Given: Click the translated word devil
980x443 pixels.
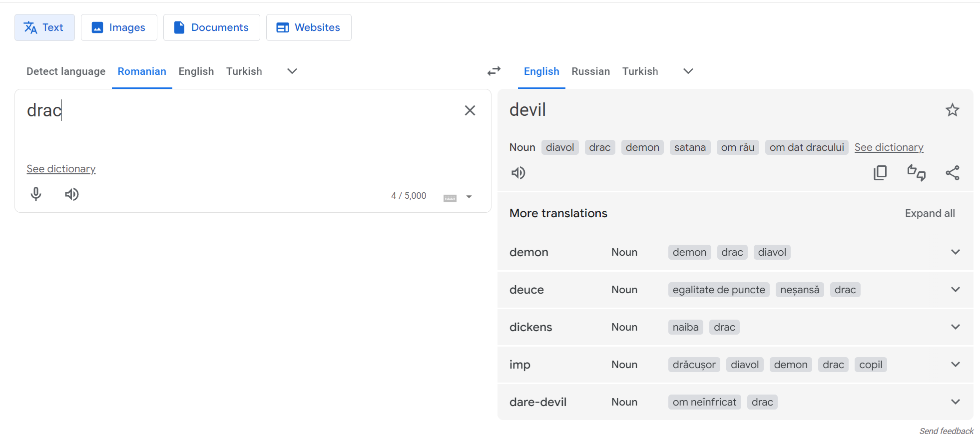Looking at the screenshot, I should (x=527, y=110).
